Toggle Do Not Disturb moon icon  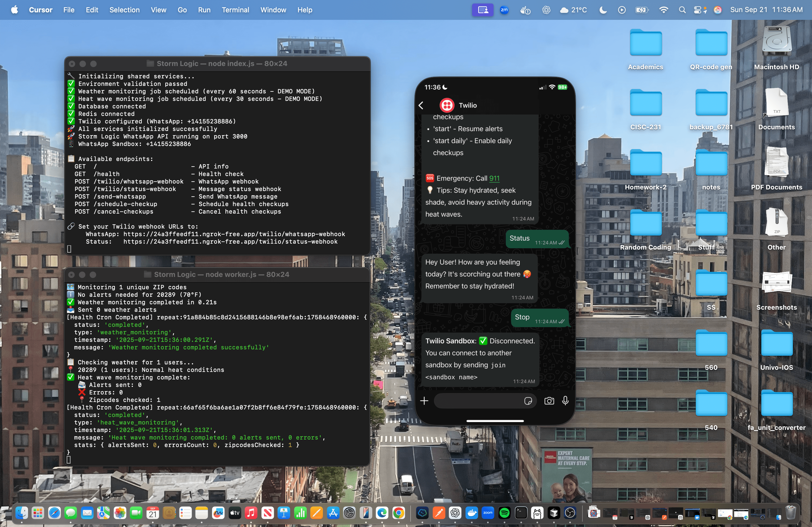coord(603,10)
